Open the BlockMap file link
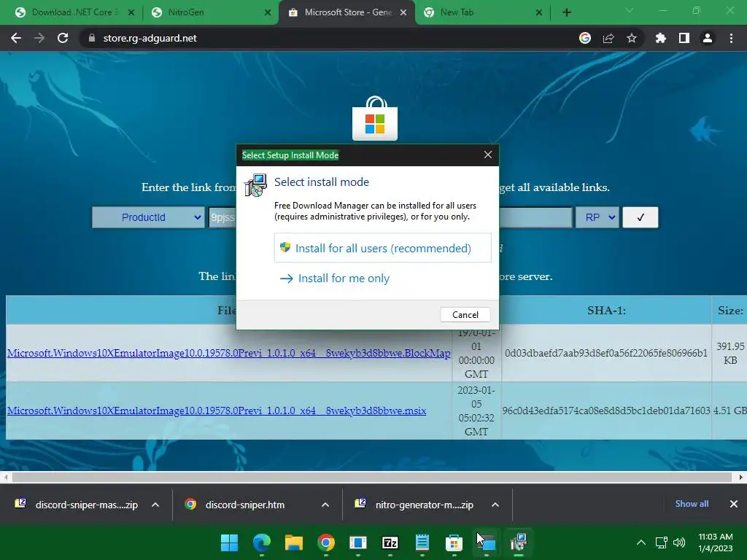The image size is (747, 560). coord(228,353)
